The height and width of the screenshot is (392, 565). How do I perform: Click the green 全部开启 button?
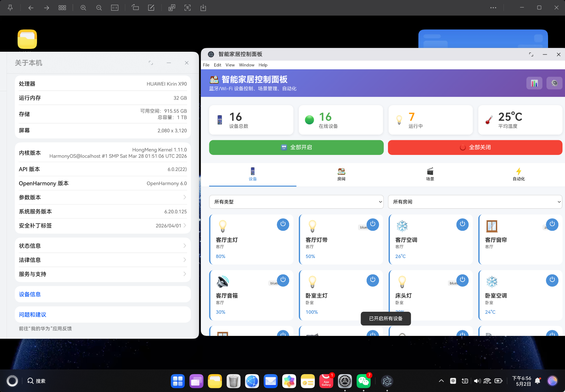[x=296, y=147]
